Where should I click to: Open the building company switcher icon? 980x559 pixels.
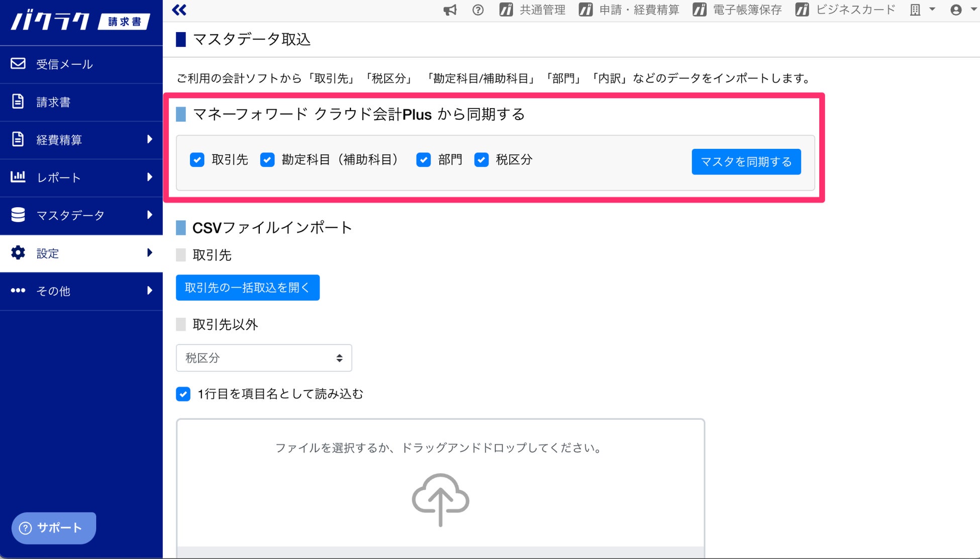point(916,10)
